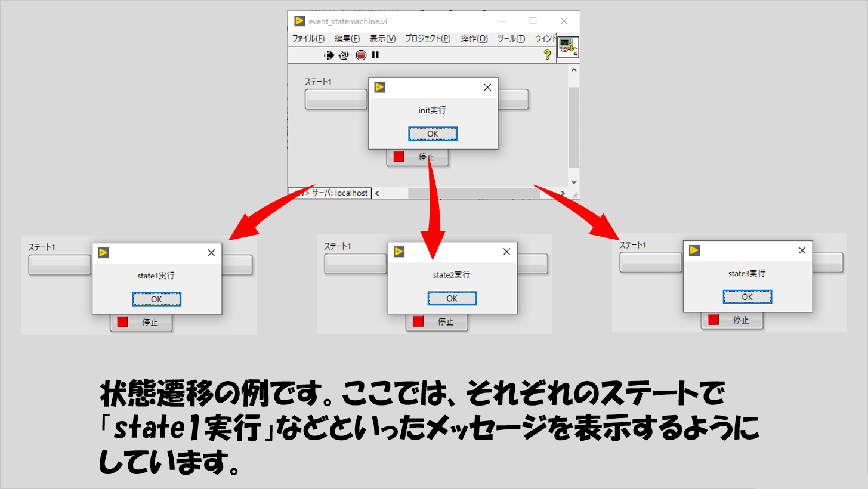Screen dimensions: 868x489
Task: Open the 表示(V) menu
Action: click(x=382, y=39)
